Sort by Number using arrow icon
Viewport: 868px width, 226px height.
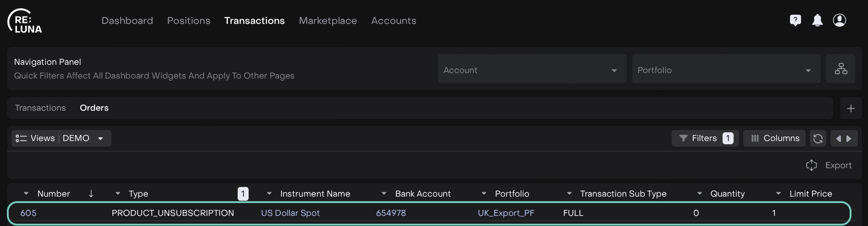click(x=91, y=194)
